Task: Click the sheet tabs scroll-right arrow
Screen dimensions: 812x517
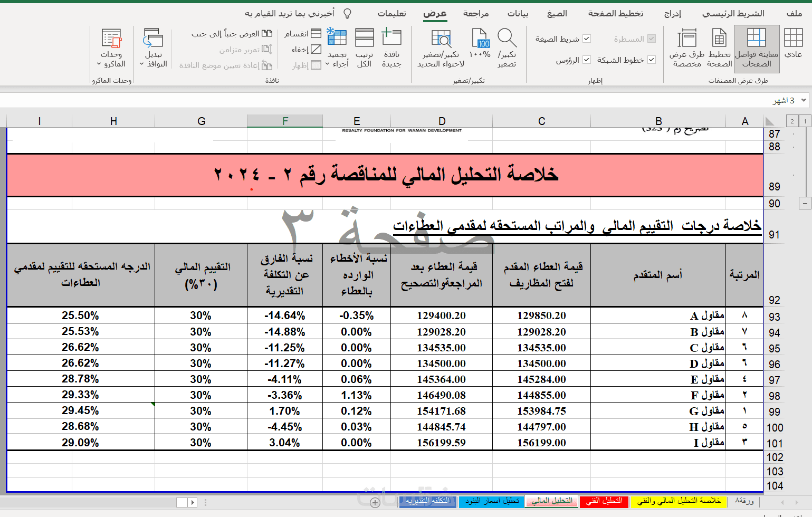Action: [x=797, y=502]
